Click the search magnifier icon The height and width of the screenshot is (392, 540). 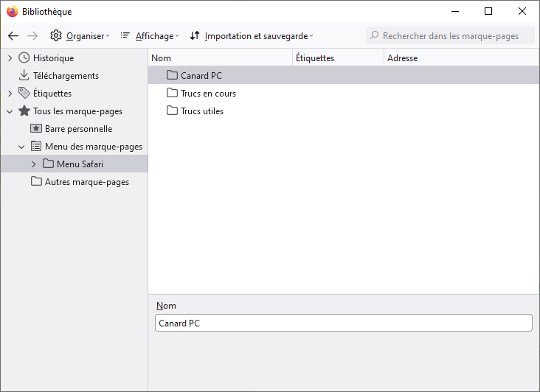point(374,35)
